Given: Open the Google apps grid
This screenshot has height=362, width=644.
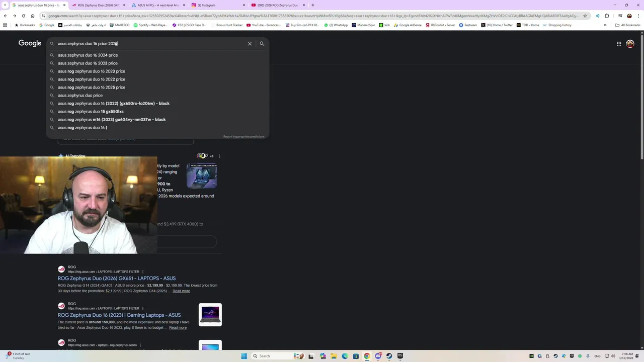Looking at the screenshot, I should (x=619, y=44).
